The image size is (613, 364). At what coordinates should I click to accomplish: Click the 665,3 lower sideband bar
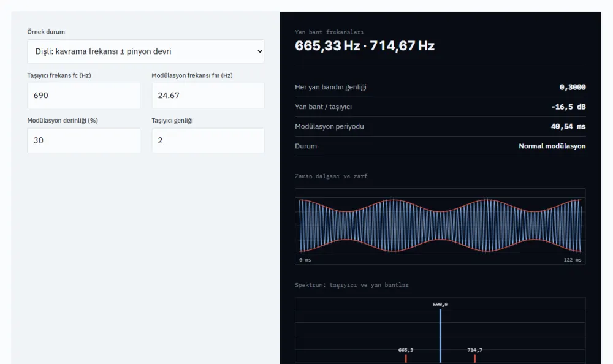(406, 358)
